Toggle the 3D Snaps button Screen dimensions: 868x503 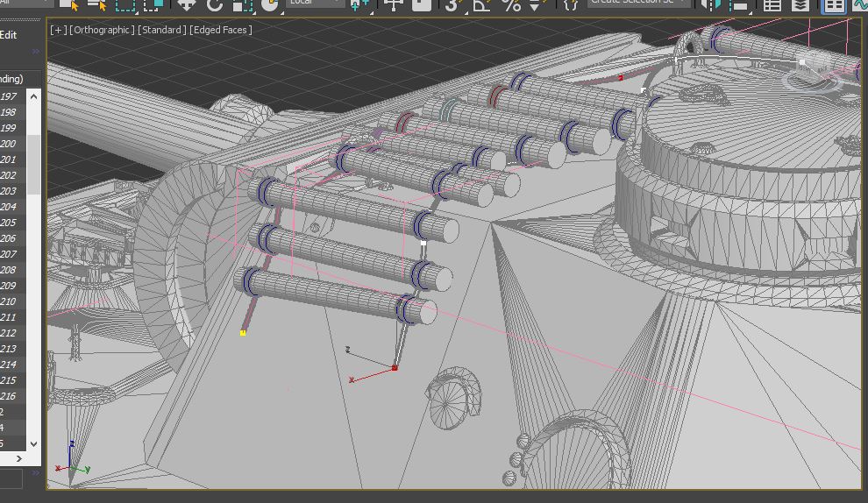click(452, 4)
